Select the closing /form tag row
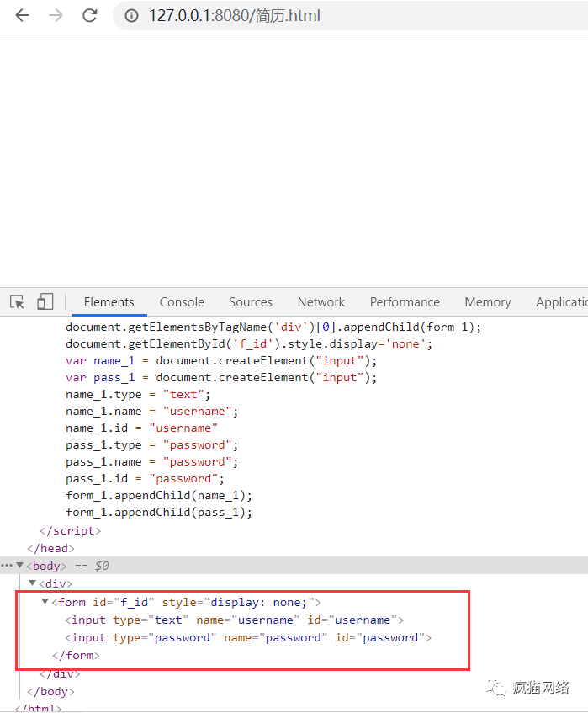 tap(76, 655)
